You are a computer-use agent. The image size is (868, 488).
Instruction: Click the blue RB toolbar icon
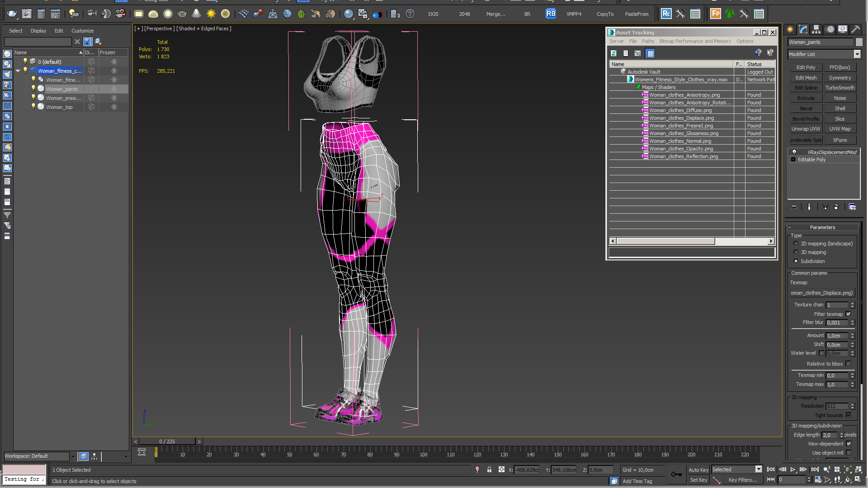point(551,14)
